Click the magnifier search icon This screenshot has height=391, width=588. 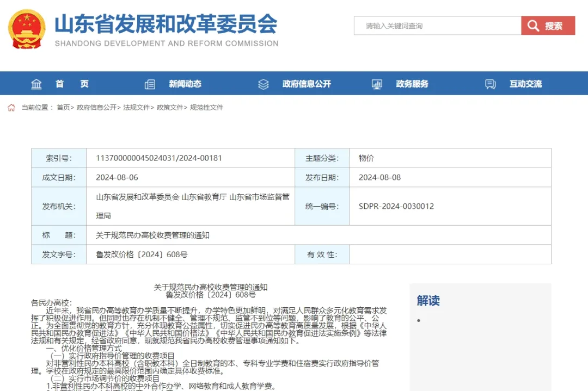point(534,26)
